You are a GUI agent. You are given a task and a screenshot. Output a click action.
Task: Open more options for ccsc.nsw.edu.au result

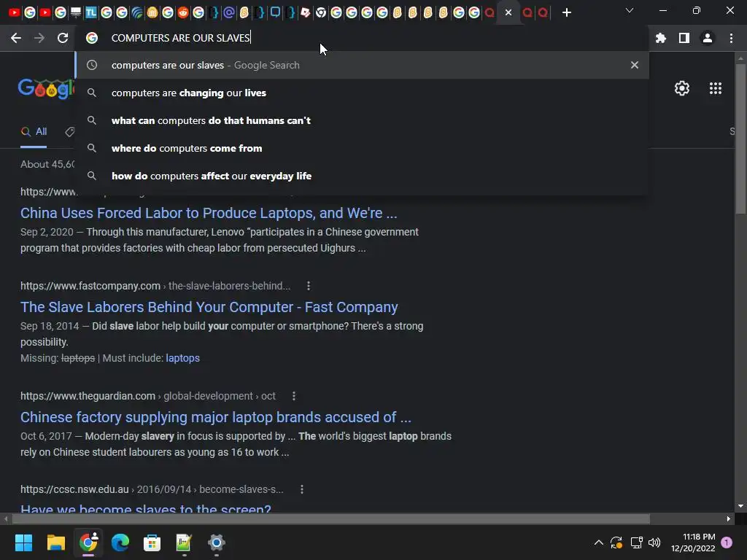click(301, 489)
